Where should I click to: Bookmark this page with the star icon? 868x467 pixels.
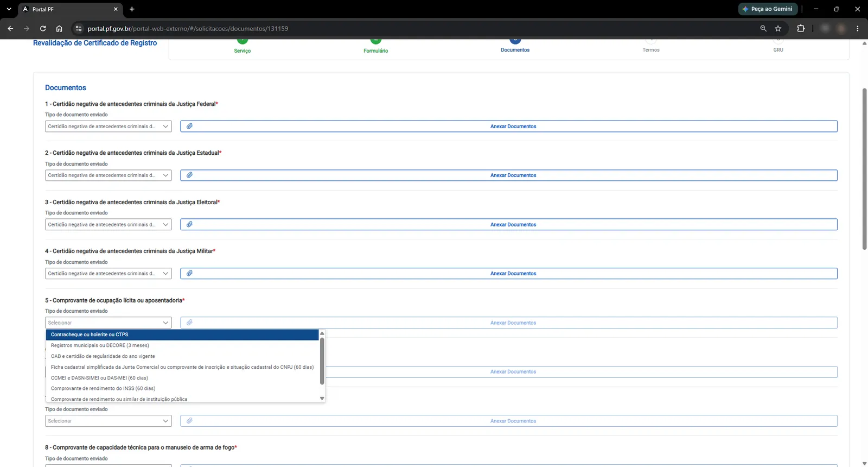[778, 28]
